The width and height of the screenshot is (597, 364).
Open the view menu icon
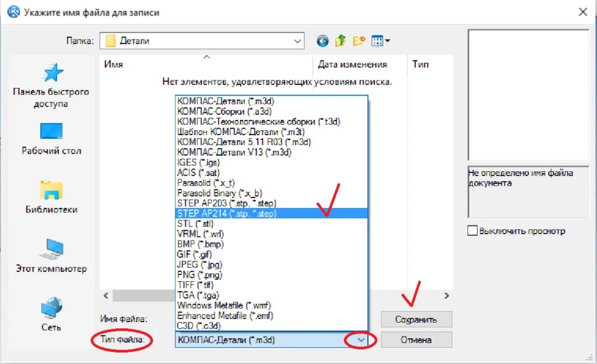[380, 41]
